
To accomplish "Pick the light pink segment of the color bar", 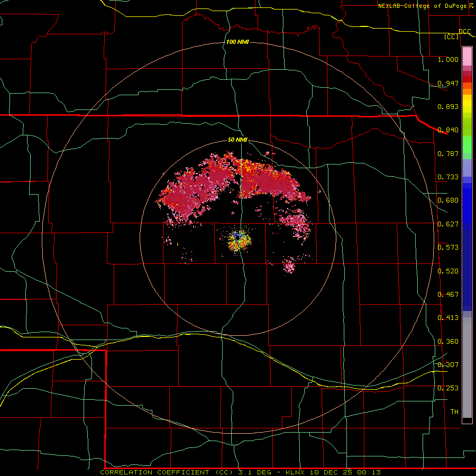I will click(467, 56).
